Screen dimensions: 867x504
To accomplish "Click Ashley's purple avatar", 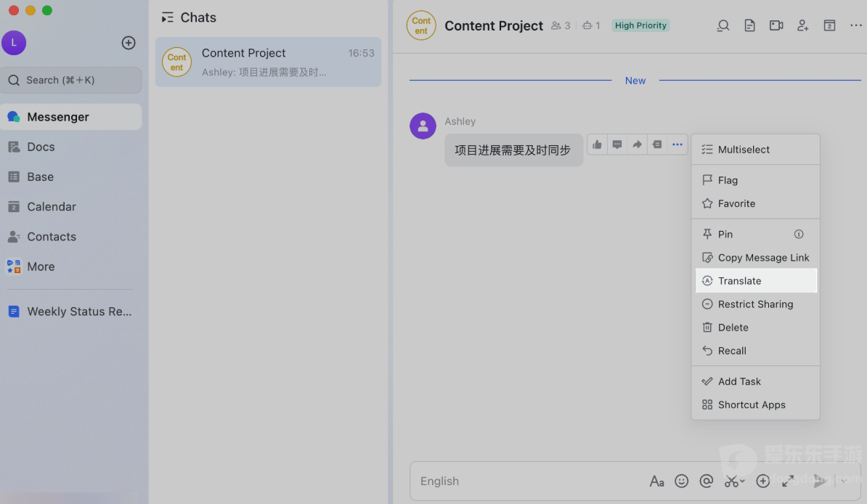I will coord(423,126).
